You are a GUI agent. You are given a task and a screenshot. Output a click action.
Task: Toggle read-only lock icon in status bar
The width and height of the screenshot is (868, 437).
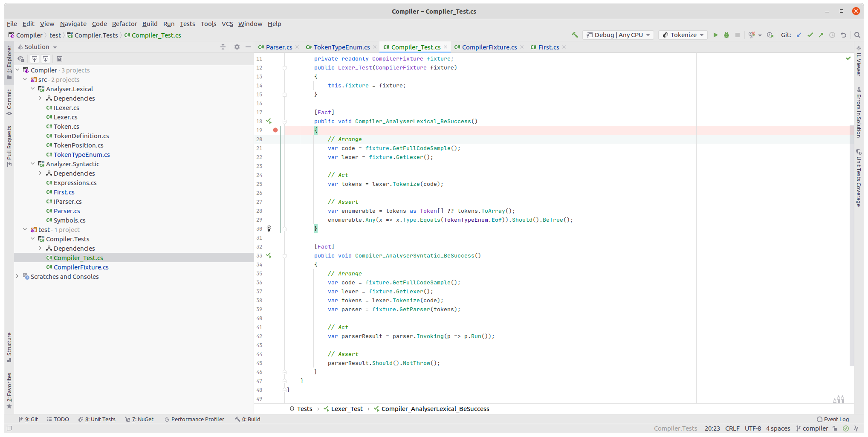(x=835, y=428)
